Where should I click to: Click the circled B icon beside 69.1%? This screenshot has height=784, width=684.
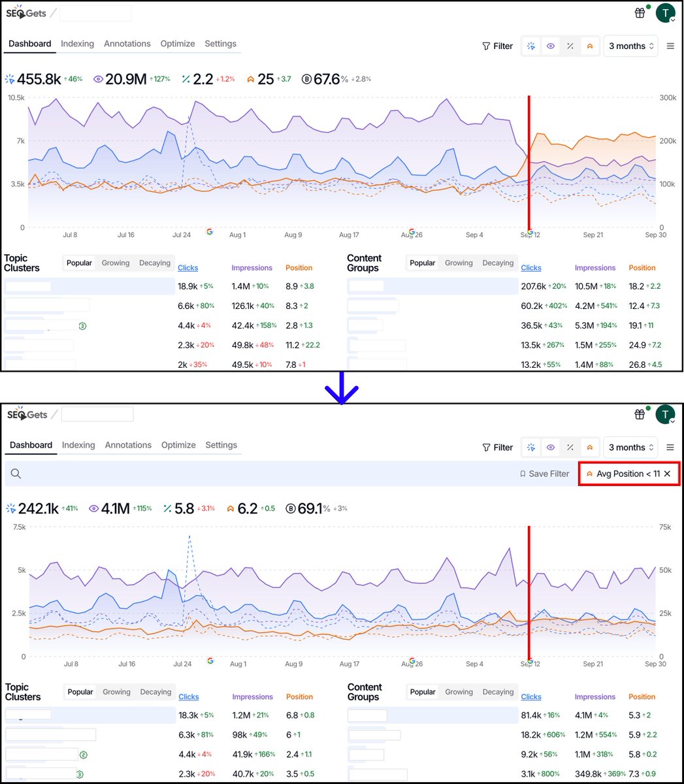click(291, 508)
